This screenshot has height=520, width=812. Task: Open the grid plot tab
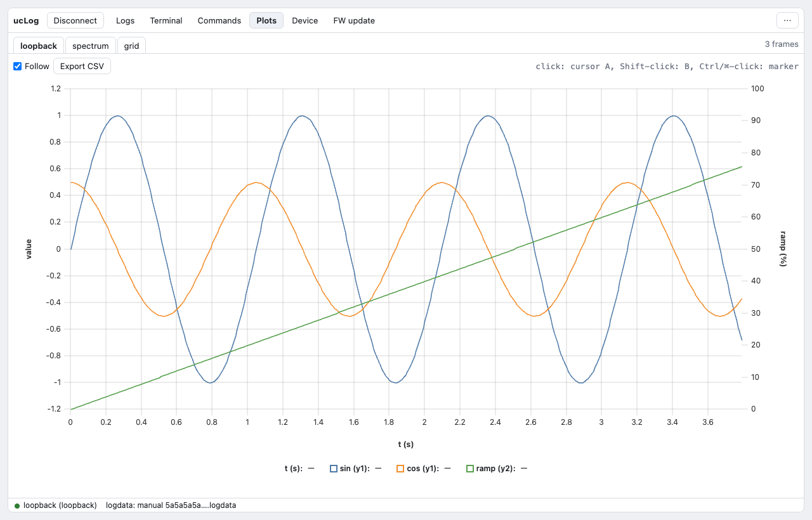132,46
